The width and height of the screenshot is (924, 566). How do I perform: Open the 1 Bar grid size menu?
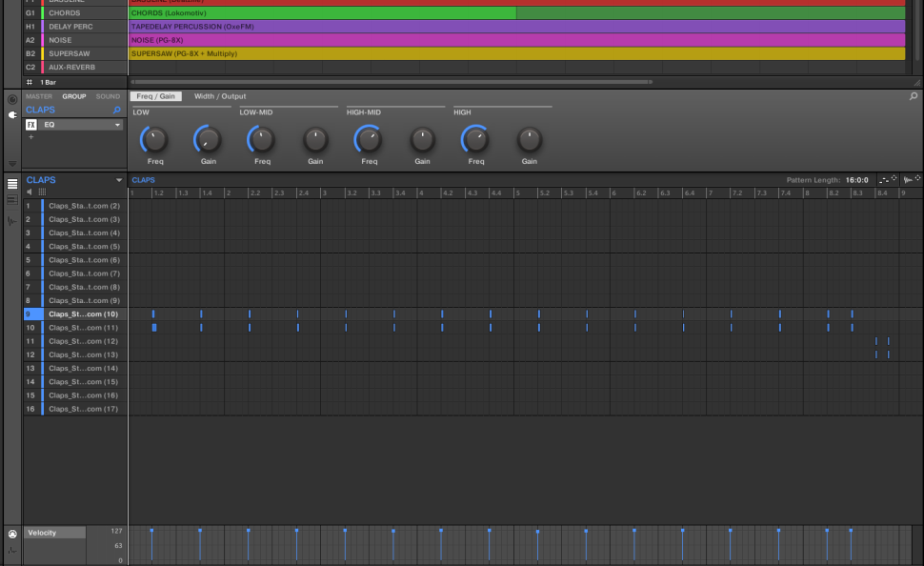pos(48,83)
